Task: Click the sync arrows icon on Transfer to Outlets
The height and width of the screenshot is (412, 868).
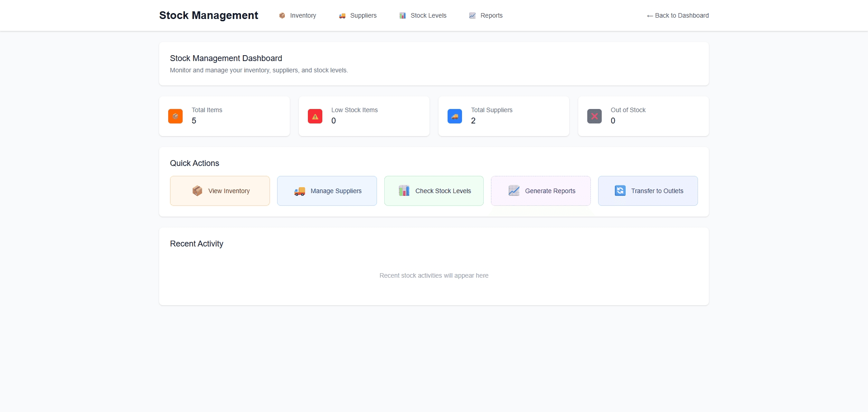Action: pyautogui.click(x=620, y=191)
